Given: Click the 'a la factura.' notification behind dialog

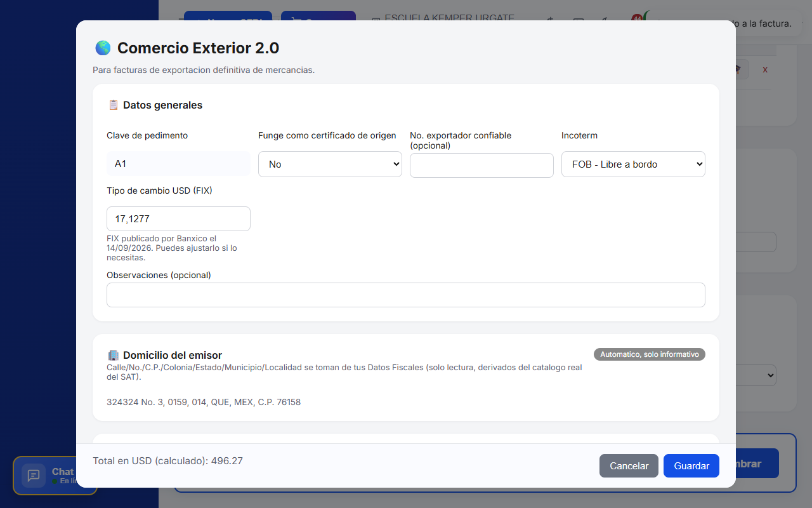Looking at the screenshot, I should pyautogui.click(x=764, y=24).
